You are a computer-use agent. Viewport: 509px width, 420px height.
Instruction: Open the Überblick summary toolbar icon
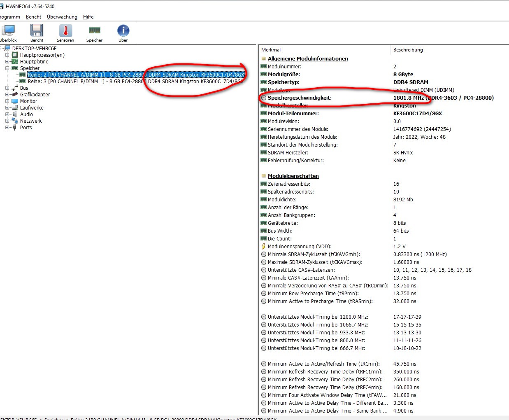8,30
